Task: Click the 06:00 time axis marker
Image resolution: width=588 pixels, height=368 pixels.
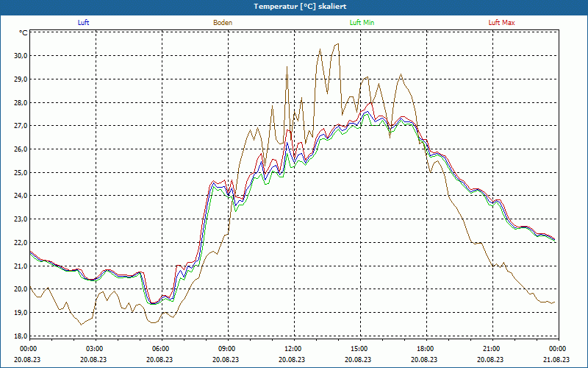Action: point(161,349)
